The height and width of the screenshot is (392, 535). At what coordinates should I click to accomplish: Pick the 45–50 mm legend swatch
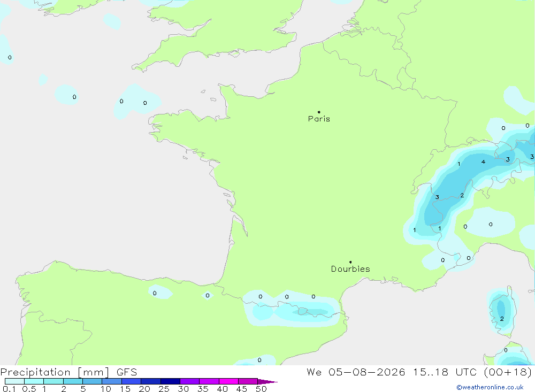[248, 381]
